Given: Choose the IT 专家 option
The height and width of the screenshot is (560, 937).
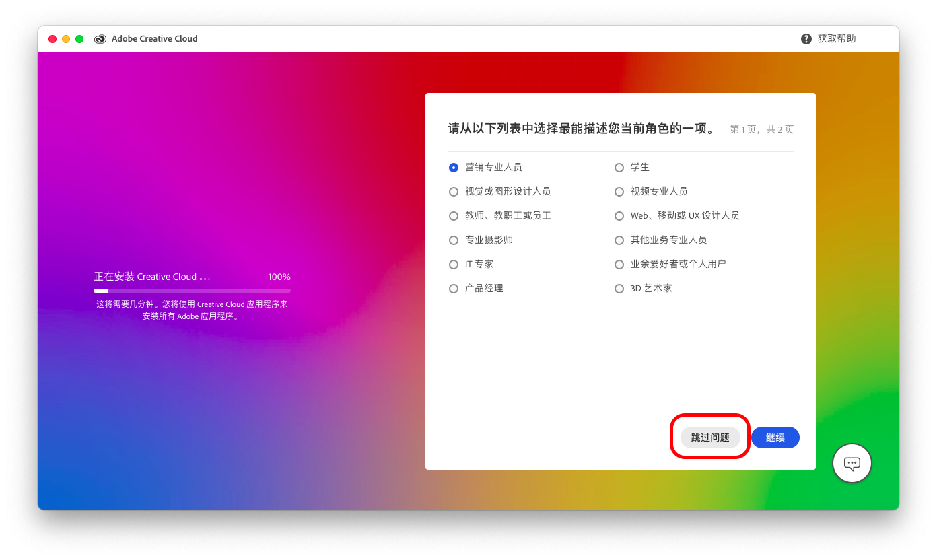Looking at the screenshot, I should pos(454,265).
